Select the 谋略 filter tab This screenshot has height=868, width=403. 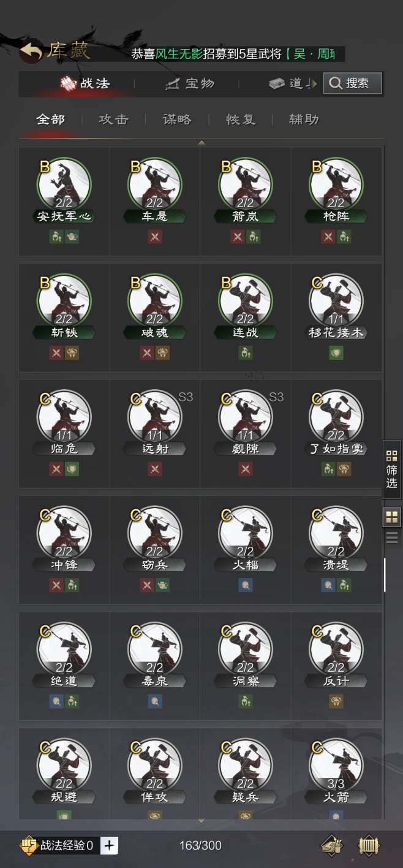click(177, 120)
